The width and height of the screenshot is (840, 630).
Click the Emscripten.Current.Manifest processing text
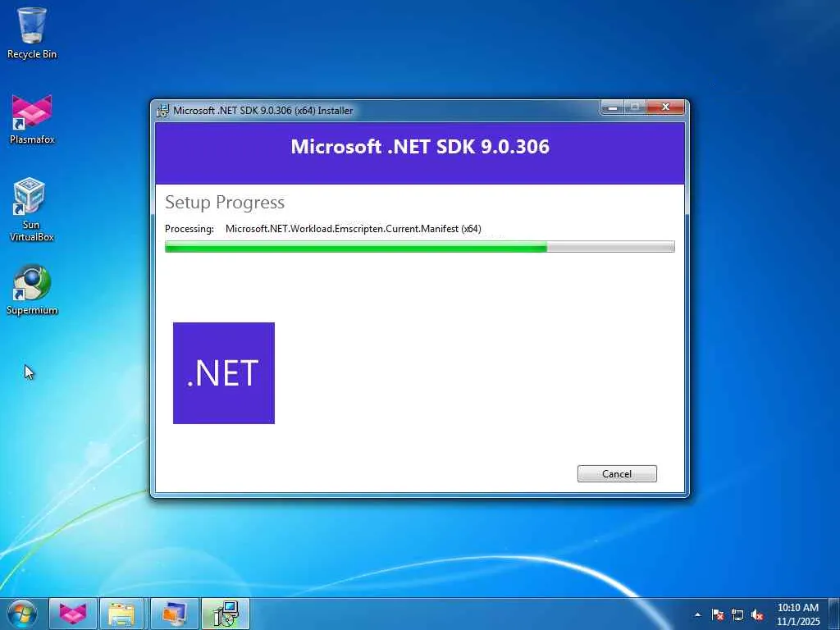[x=353, y=229]
